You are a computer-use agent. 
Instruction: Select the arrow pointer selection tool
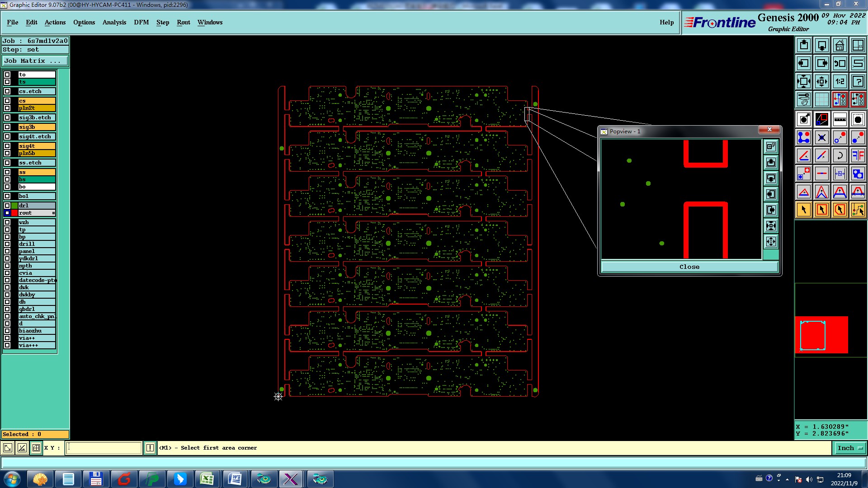click(803, 210)
